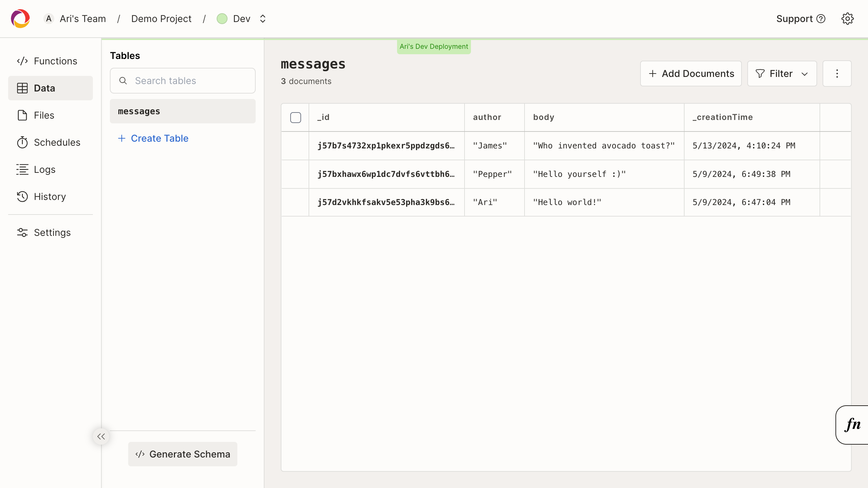Open the Files page
This screenshot has width=868, height=488.
(50, 115)
